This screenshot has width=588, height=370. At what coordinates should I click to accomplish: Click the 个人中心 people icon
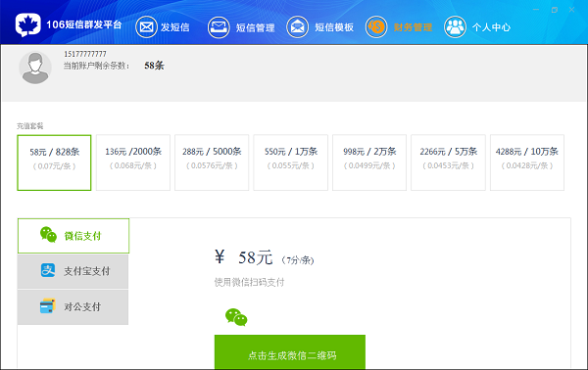tap(455, 27)
